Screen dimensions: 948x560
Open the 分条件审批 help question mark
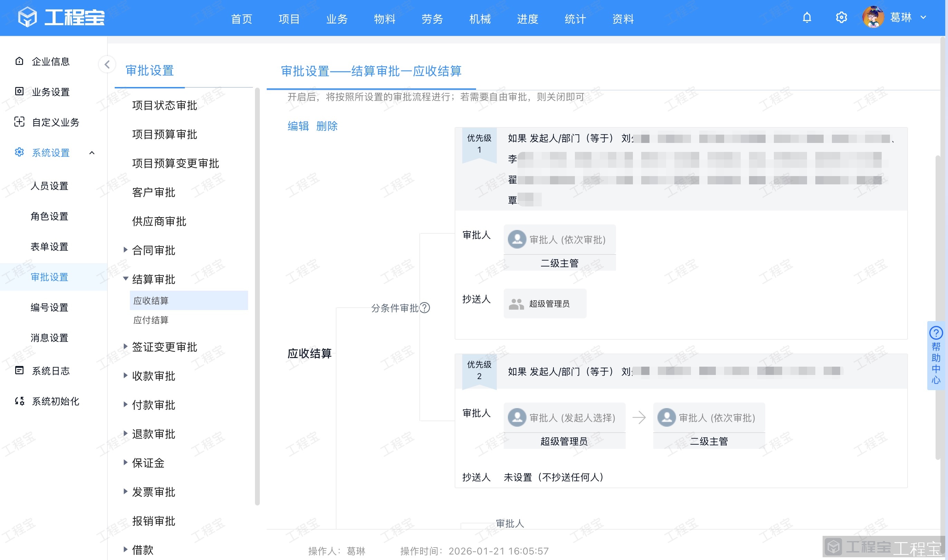(x=425, y=308)
